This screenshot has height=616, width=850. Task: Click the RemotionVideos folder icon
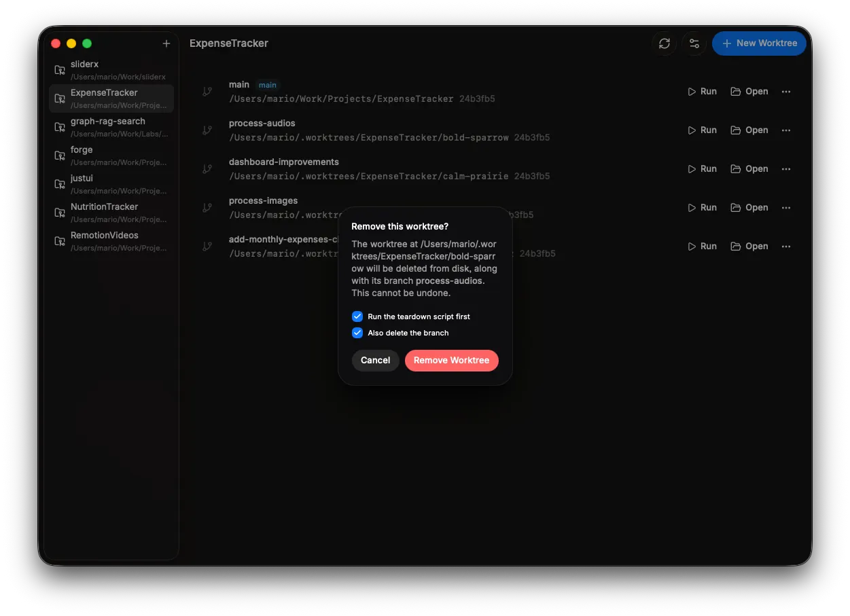point(60,241)
